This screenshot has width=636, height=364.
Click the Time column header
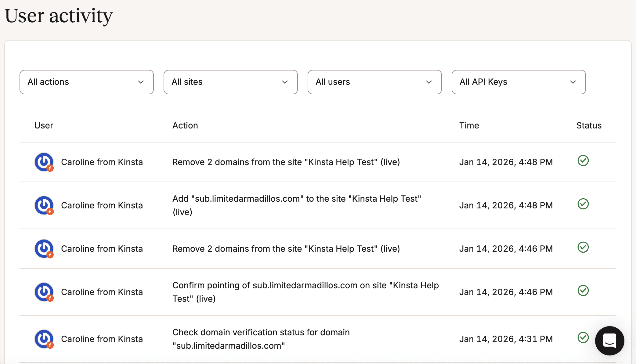[x=469, y=125]
